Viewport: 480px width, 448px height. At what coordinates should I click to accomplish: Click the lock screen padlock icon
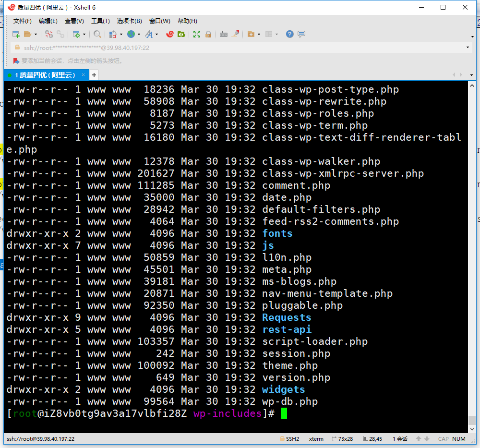click(208, 34)
